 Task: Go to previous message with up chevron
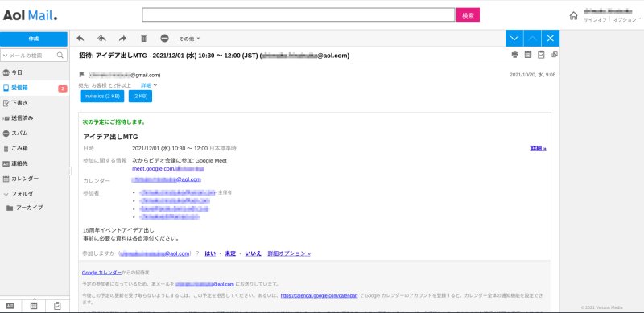[x=532, y=38]
